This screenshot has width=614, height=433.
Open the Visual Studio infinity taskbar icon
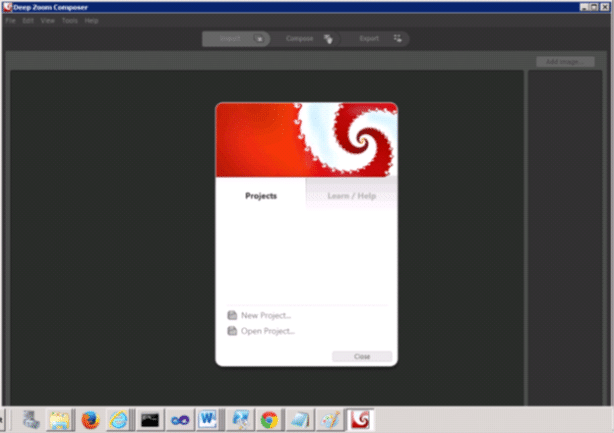click(x=180, y=420)
